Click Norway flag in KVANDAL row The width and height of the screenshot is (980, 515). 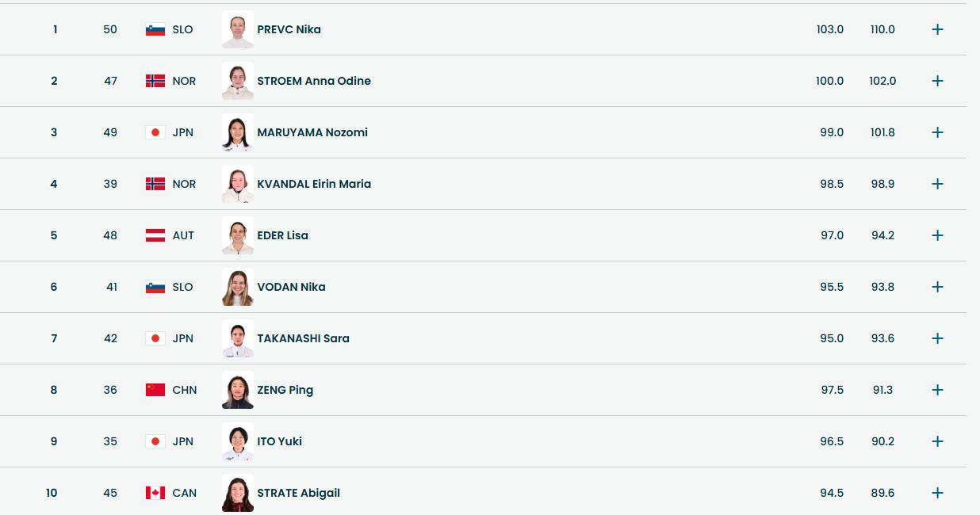tap(155, 184)
